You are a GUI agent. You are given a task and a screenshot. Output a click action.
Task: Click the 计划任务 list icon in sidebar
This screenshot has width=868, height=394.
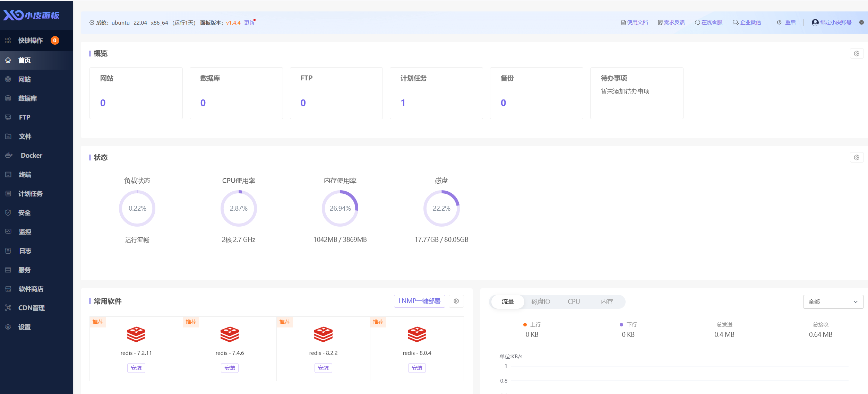pyautogui.click(x=8, y=194)
